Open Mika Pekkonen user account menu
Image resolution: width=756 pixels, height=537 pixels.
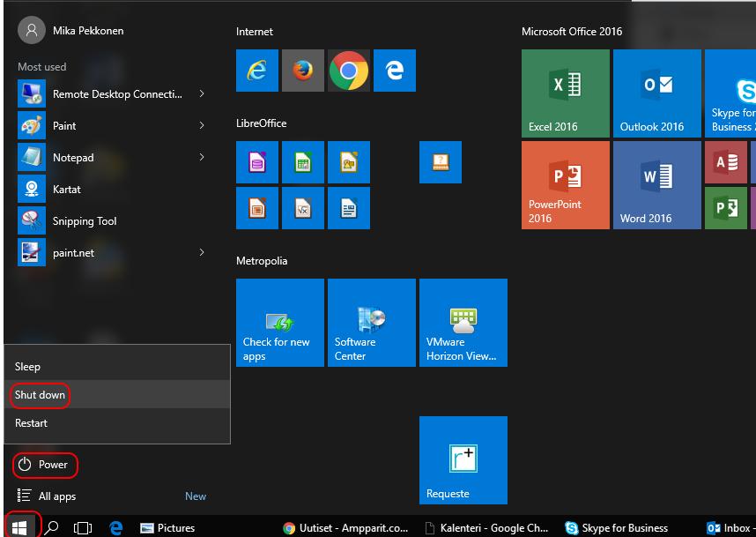coord(70,30)
